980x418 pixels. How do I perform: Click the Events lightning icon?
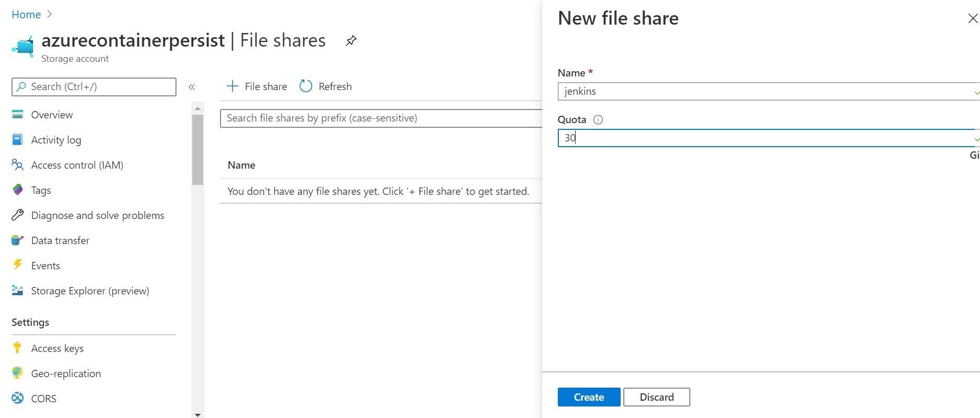coord(18,265)
